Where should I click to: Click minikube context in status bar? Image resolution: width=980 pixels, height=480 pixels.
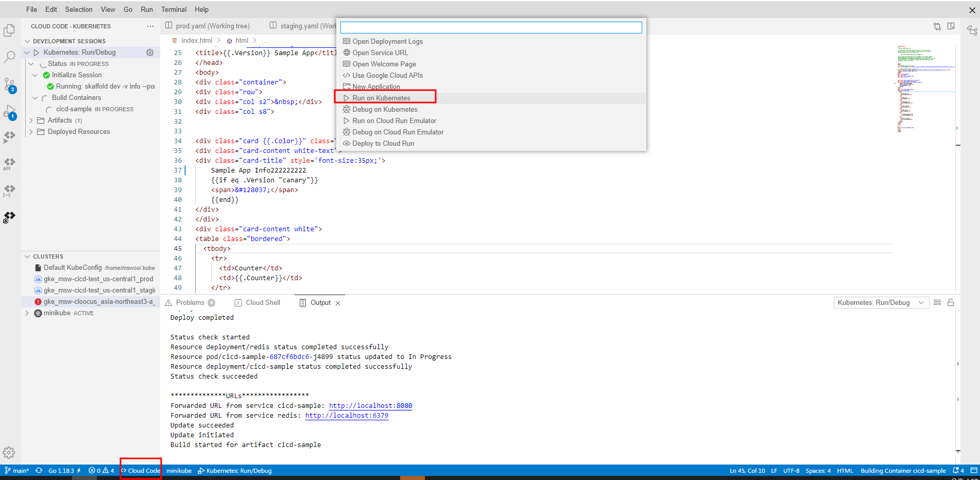click(x=179, y=471)
